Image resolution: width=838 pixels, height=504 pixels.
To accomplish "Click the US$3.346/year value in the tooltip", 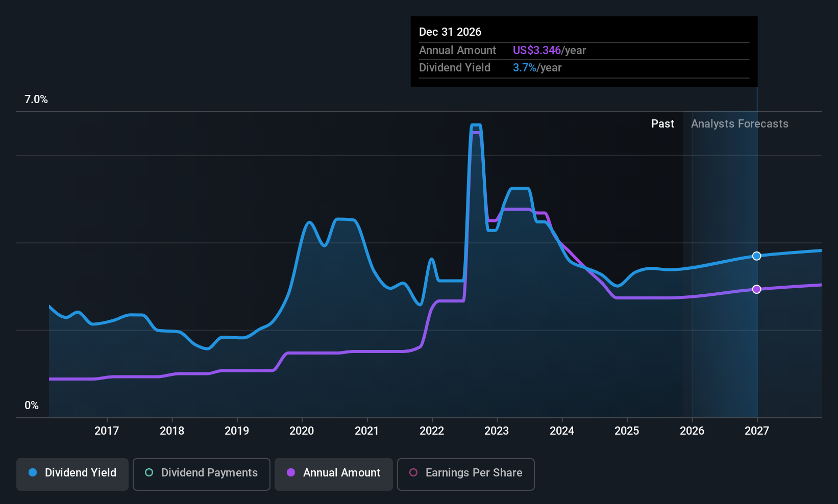I will [536, 50].
